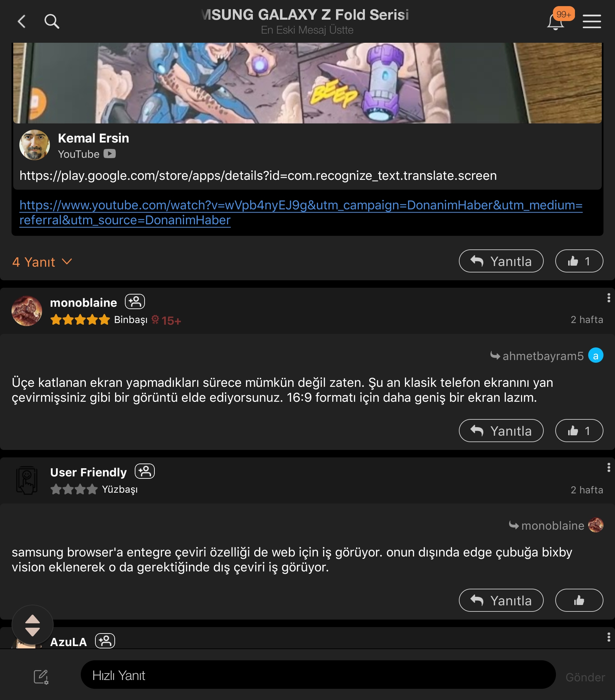This screenshot has height=700, width=615.
Task: Open the scroll up/down jump control
Action: coord(33,625)
